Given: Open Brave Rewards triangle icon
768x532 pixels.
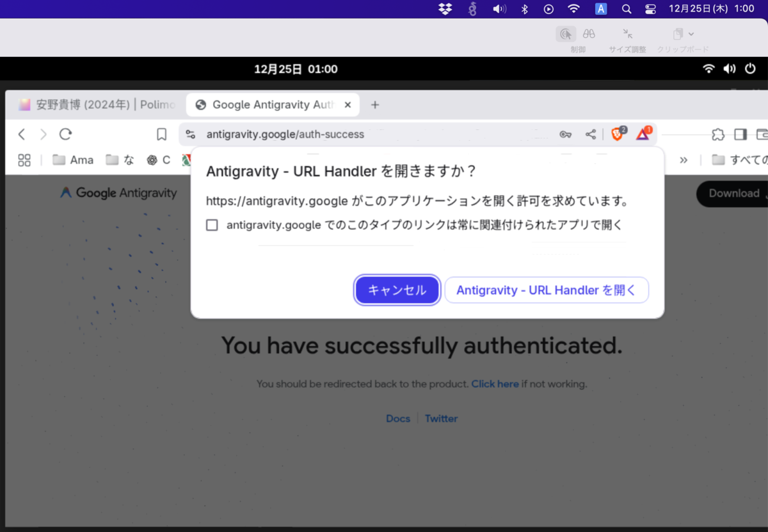Looking at the screenshot, I should 643,134.
